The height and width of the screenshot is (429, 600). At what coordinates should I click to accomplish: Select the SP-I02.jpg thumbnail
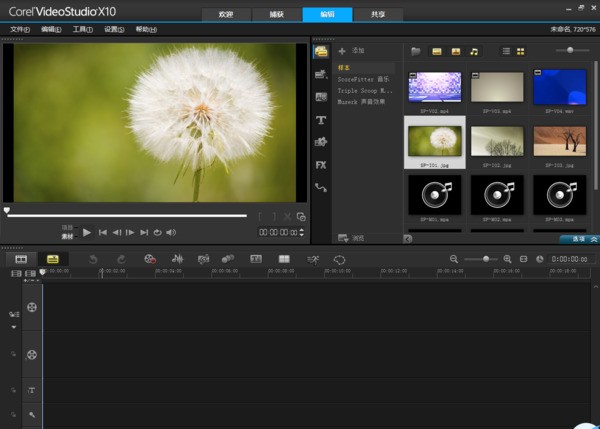coord(497,142)
